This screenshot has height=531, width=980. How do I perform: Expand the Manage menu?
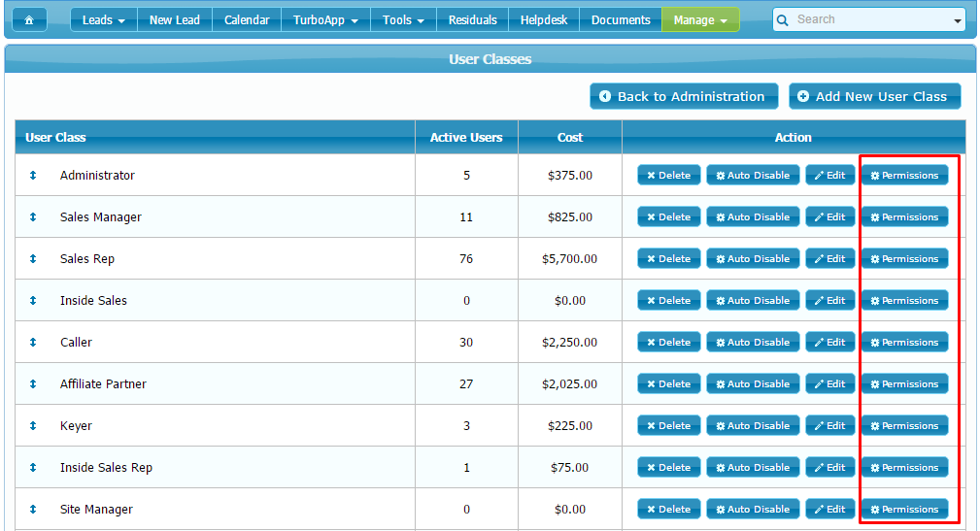tap(700, 19)
